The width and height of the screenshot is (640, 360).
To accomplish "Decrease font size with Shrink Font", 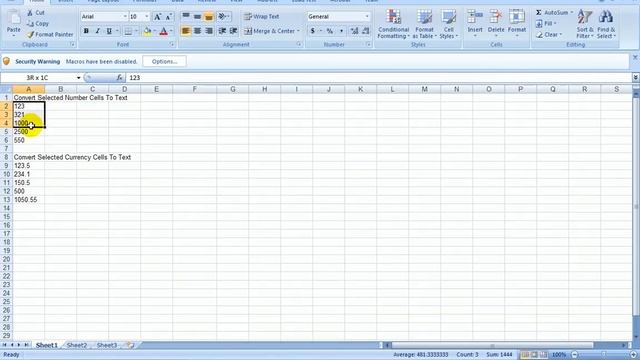I will point(168,17).
